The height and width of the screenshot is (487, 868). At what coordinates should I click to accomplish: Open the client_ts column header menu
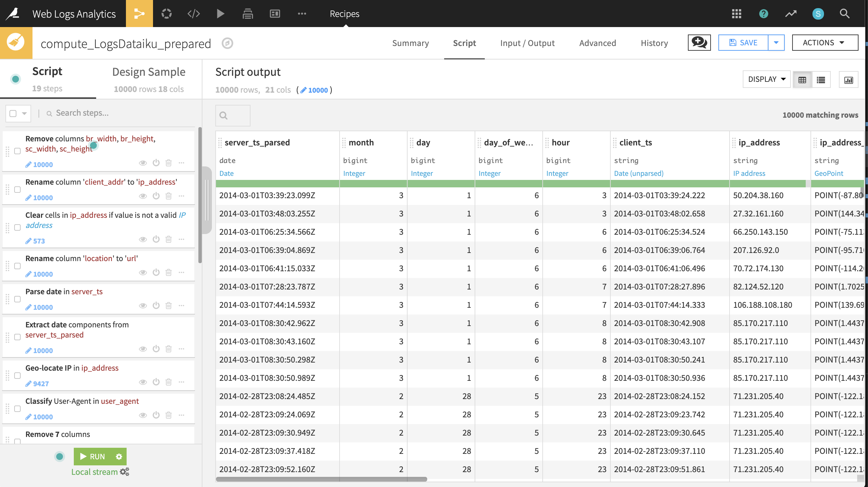[x=636, y=143]
